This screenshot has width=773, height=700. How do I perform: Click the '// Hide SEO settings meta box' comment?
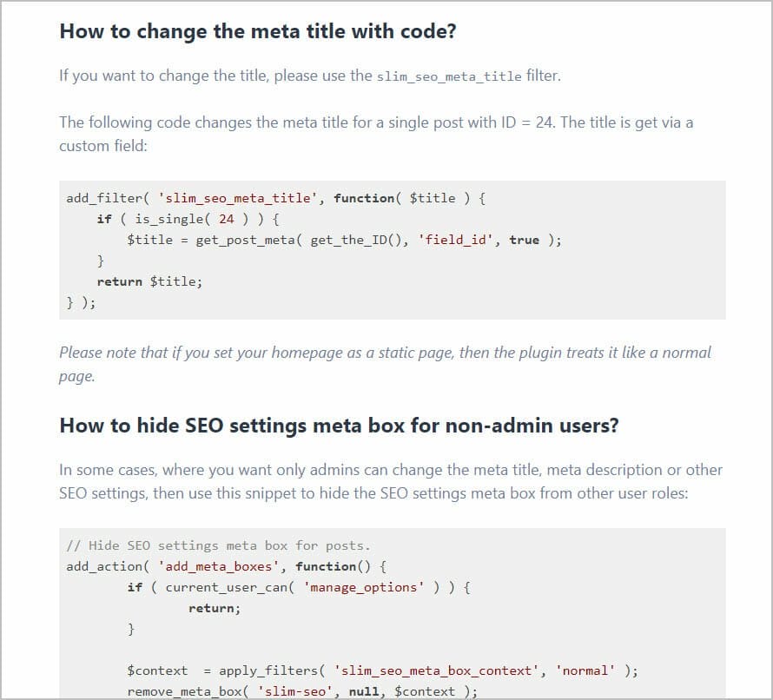[x=218, y=545]
